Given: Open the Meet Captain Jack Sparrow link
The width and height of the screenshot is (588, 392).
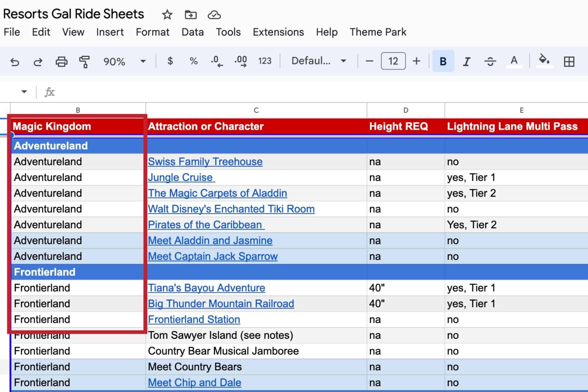Looking at the screenshot, I should click(x=213, y=256).
